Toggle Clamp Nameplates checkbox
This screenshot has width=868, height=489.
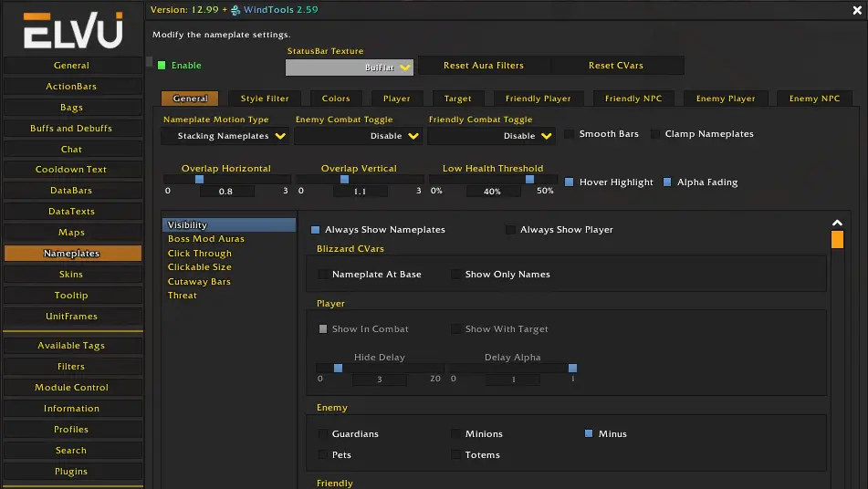(655, 134)
